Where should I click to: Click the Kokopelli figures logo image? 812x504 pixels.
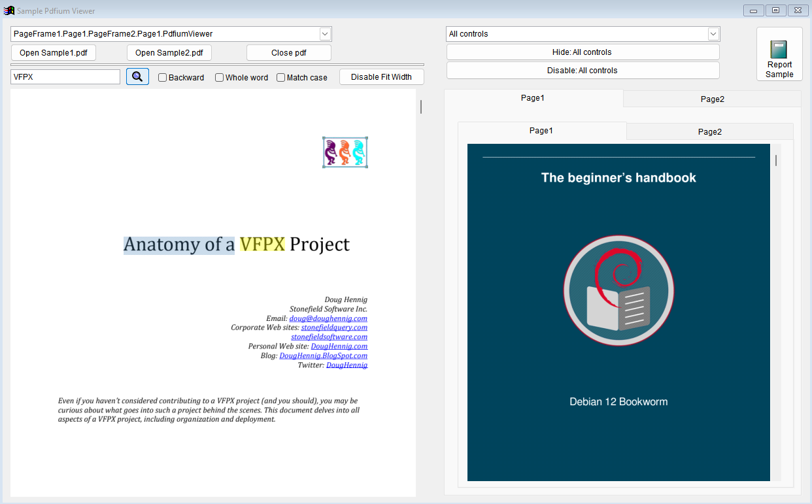coord(345,152)
